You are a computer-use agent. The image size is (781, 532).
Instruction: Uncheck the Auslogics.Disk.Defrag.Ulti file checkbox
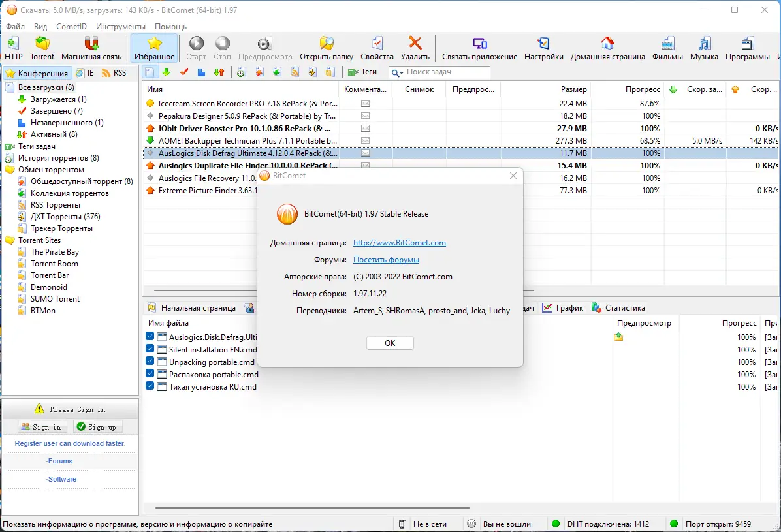150,336
